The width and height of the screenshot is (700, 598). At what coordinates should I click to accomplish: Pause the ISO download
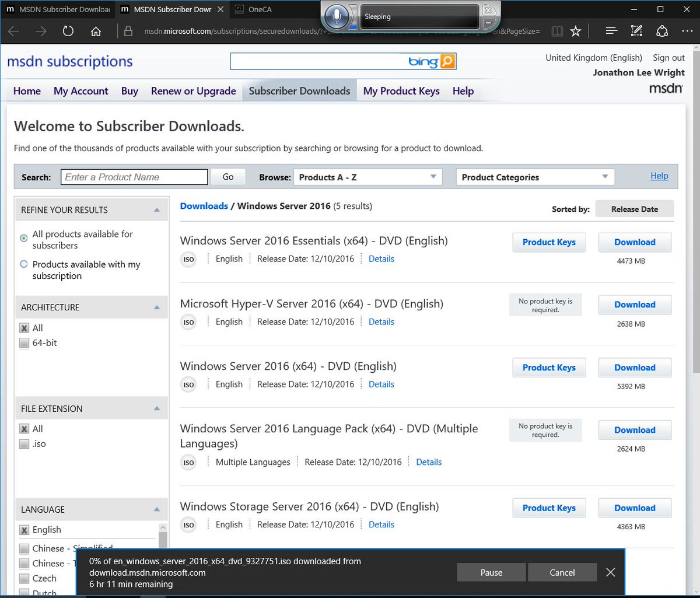tap(491, 572)
